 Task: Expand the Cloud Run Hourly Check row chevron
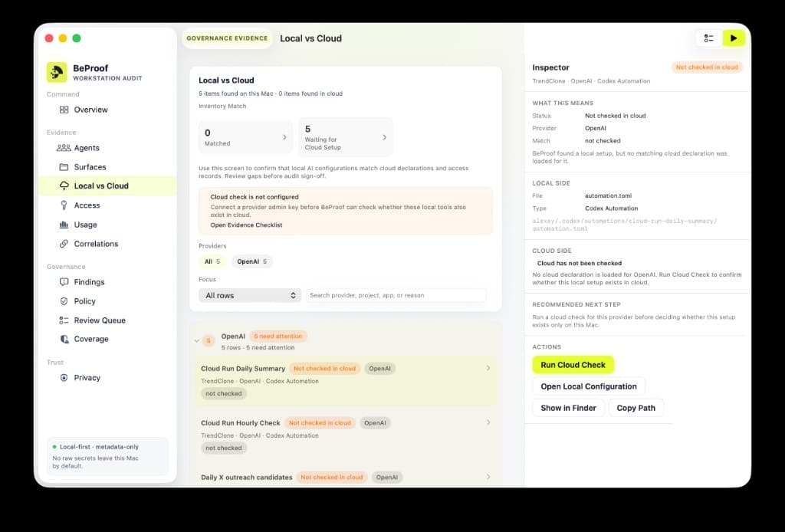pos(488,422)
